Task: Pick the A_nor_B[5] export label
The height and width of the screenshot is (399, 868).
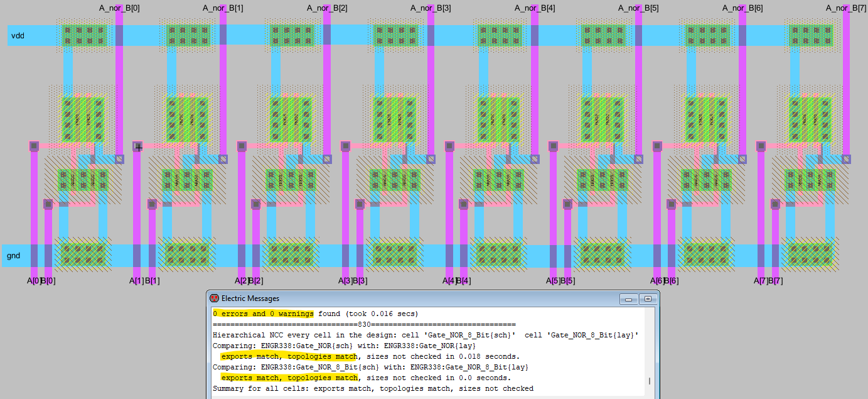Action: [x=638, y=8]
